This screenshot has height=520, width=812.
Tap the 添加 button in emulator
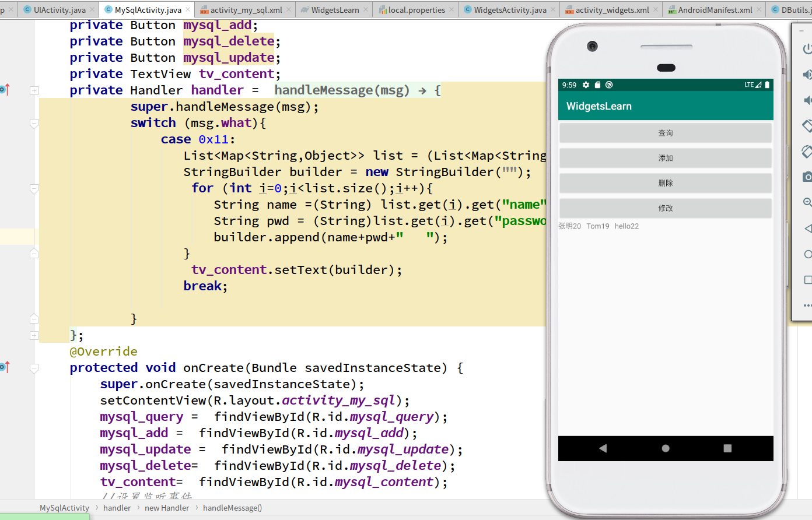pyautogui.click(x=666, y=158)
